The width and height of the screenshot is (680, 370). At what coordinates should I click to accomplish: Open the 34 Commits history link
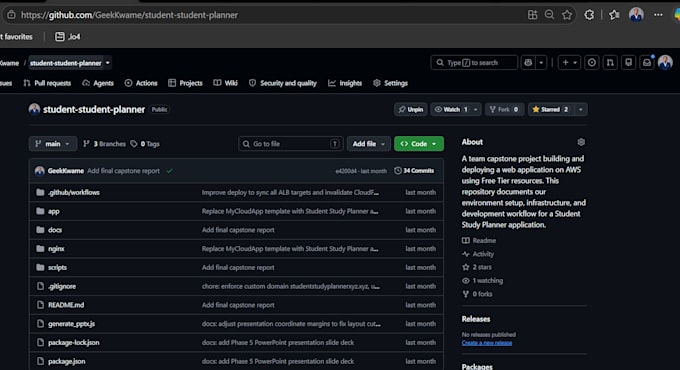[414, 171]
